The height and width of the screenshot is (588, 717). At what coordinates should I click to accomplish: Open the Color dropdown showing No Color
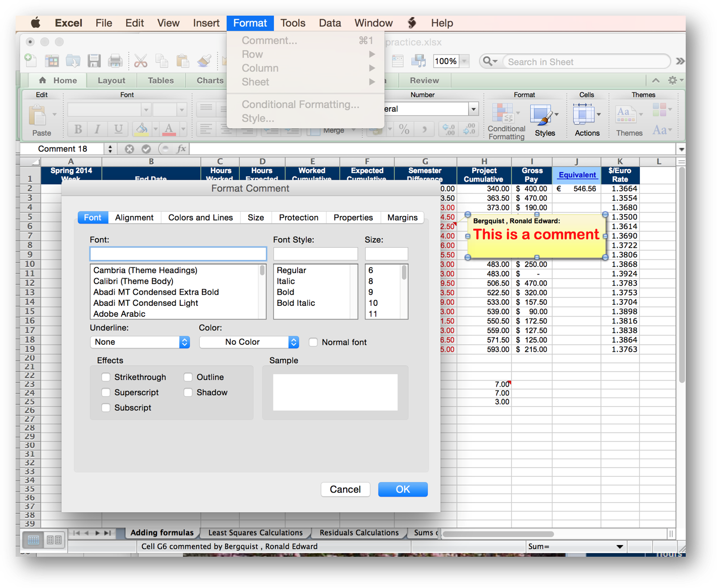(249, 342)
